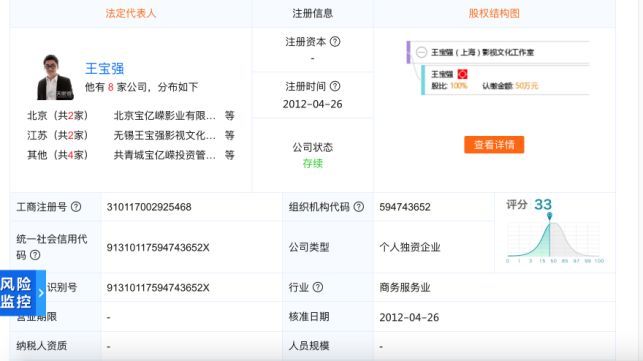The image size is (643, 361).
Task: Click the help icon beside 工商注册号
Action: [x=76, y=207]
